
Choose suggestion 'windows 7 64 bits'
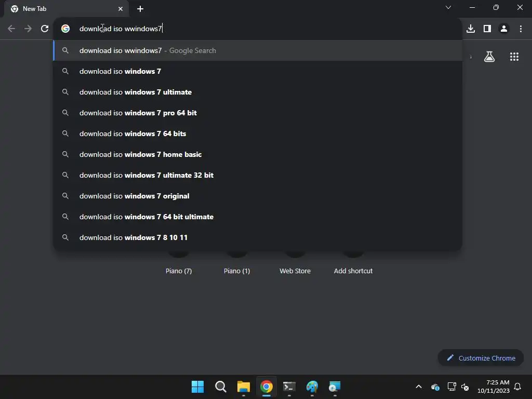pyautogui.click(x=258, y=134)
